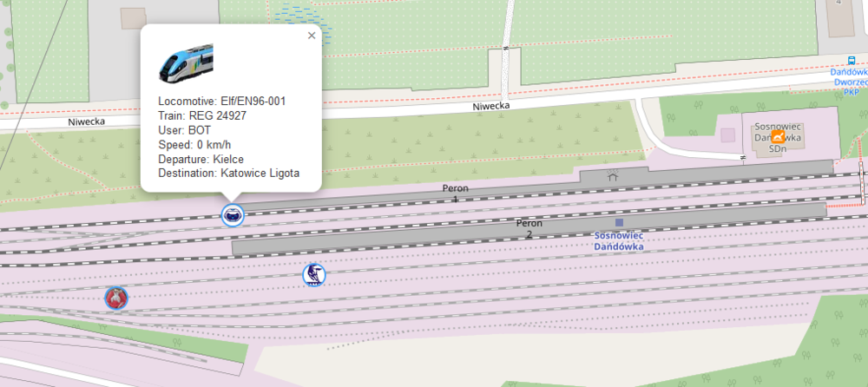The width and height of the screenshot is (868, 387).
Task: Close the train info popup
Action: click(x=311, y=36)
